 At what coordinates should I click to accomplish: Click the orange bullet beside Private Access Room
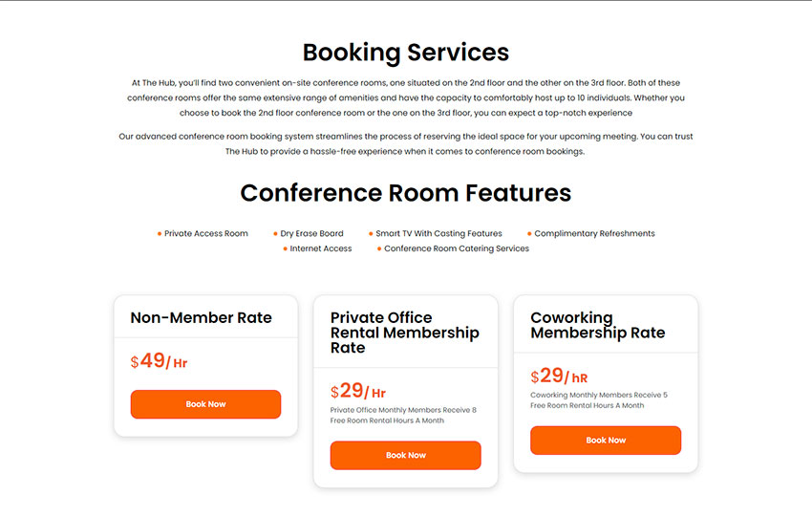tap(160, 234)
